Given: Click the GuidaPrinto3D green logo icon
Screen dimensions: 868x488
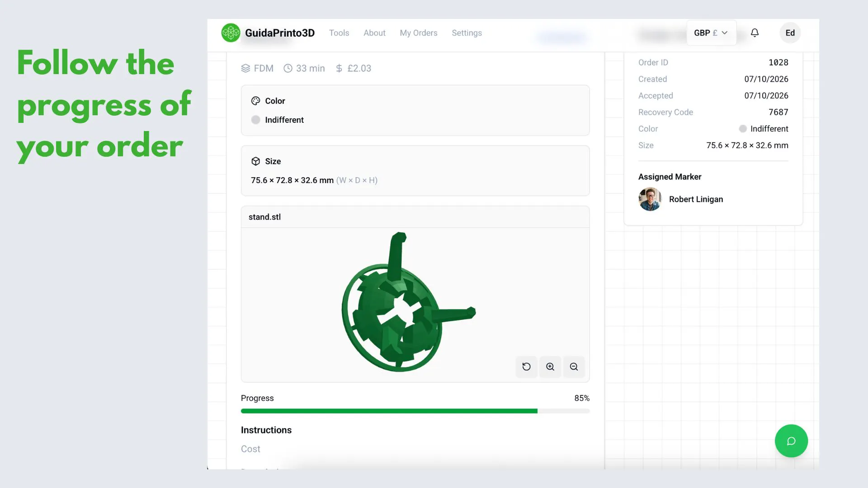Looking at the screenshot, I should point(231,33).
